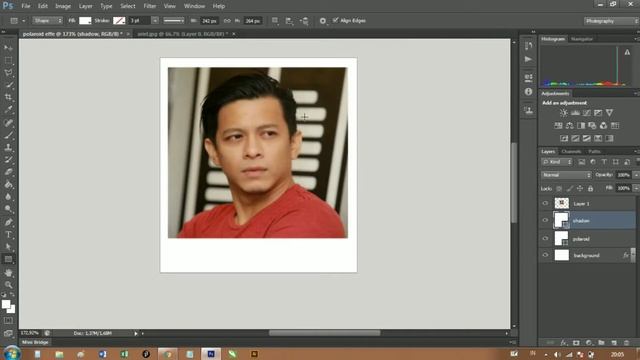
Task: Open the stroke line style dropdown
Action: [173, 20]
